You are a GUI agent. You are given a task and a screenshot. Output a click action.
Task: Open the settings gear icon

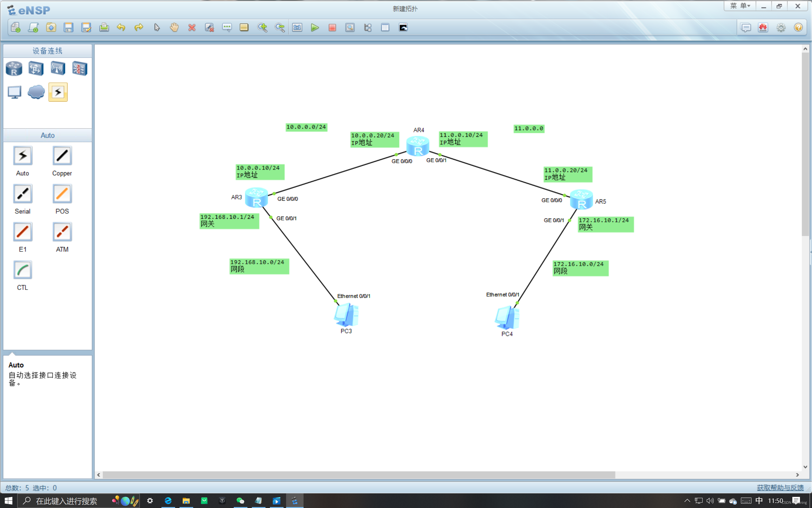pos(781,28)
